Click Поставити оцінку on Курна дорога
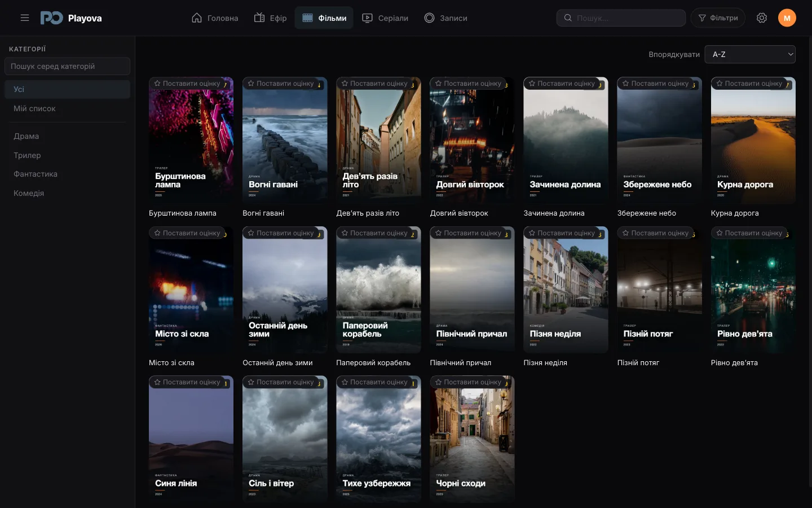Viewport: 812px width, 508px height. pos(749,84)
